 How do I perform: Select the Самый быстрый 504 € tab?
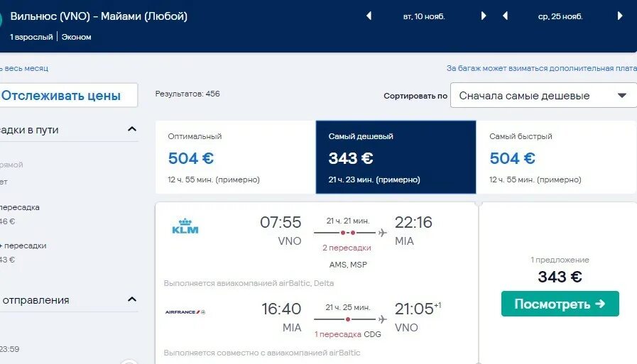pyautogui.click(x=556, y=157)
